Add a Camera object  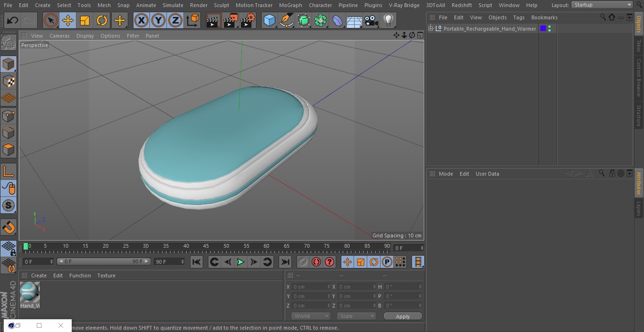[x=371, y=21]
